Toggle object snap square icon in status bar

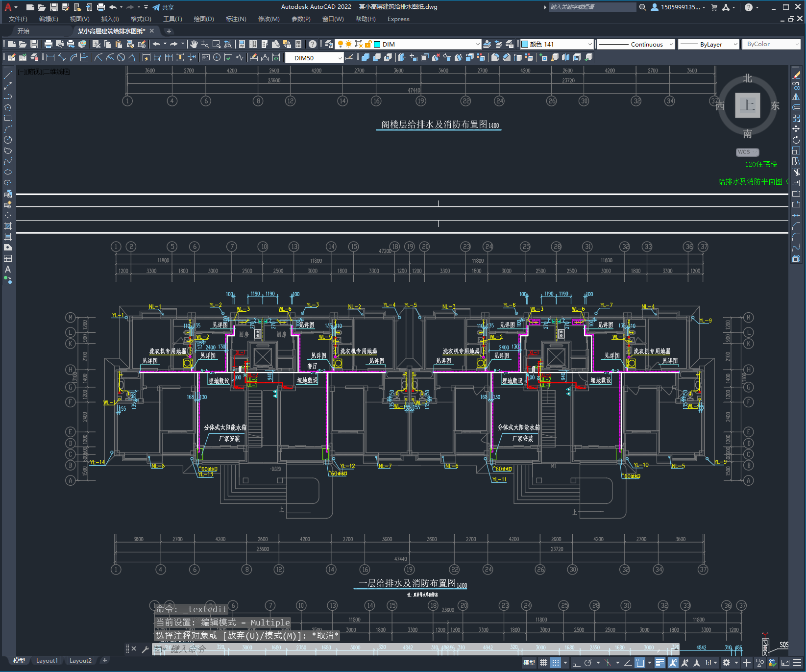pos(640,663)
